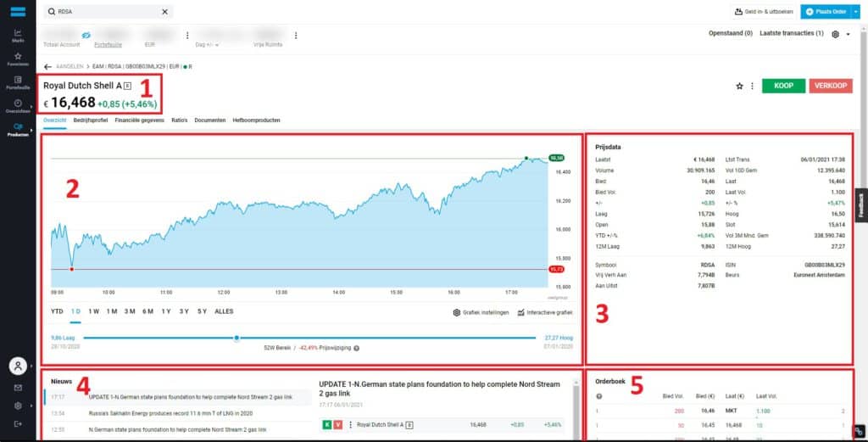This screenshot has width=868, height=442.
Task: Open Portefeuille in the sidebar
Action: point(18,82)
